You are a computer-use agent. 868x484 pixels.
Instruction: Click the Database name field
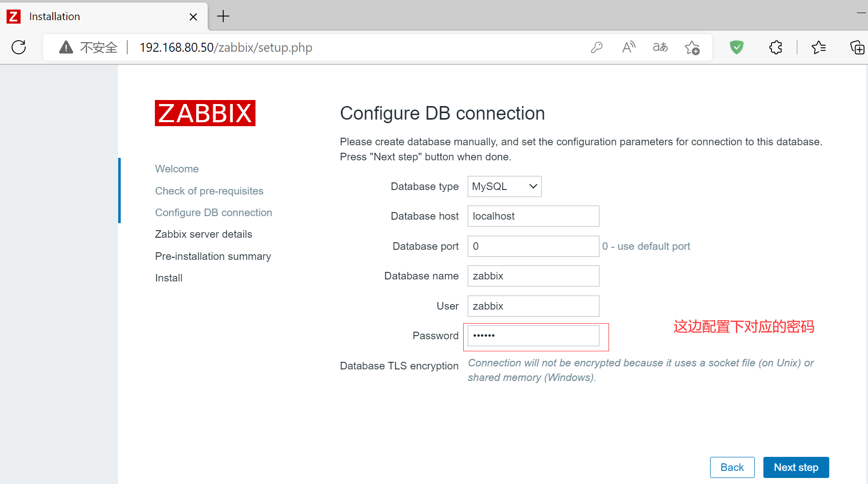click(534, 276)
